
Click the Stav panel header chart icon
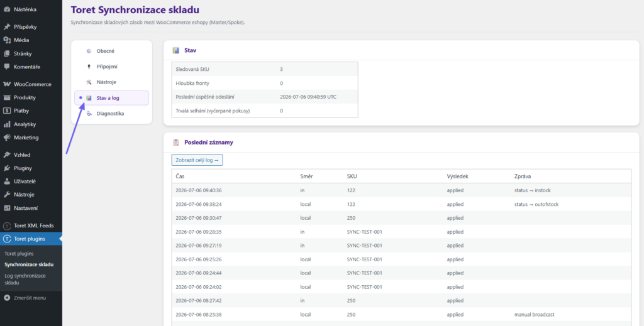(x=176, y=50)
